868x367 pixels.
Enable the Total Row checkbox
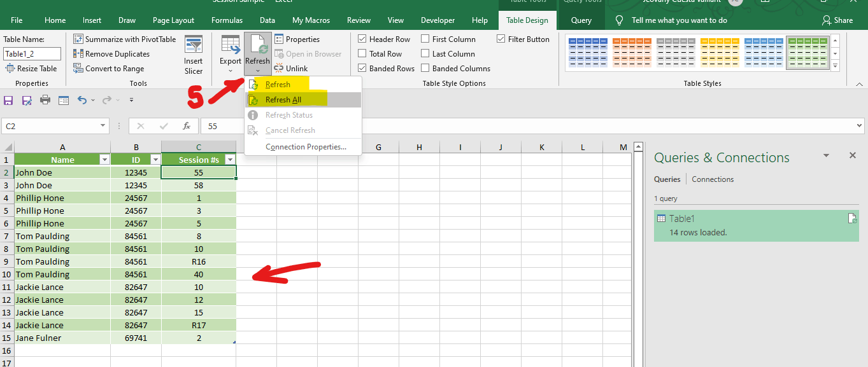pos(362,54)
